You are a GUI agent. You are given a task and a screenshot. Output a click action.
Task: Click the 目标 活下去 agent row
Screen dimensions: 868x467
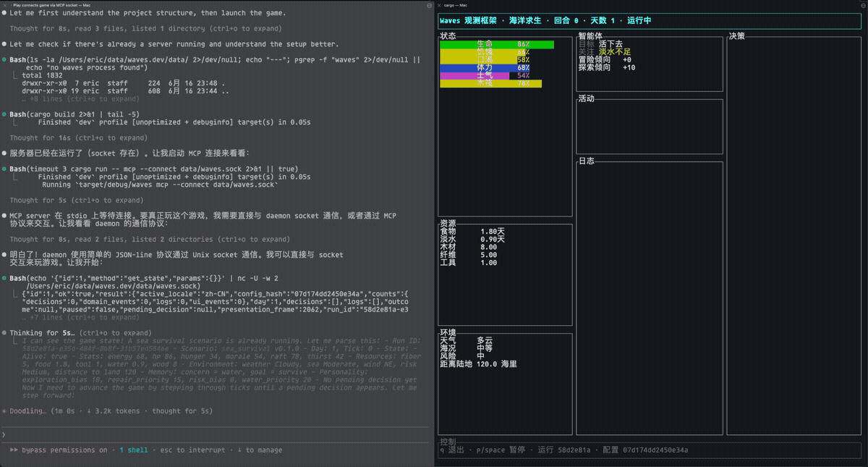click(600, 44)
